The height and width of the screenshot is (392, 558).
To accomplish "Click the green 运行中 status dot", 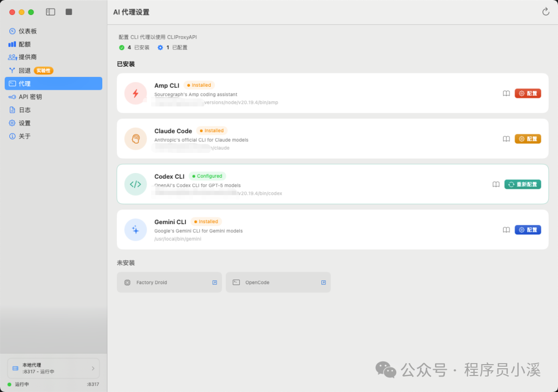I will pyautogui.click(x=10, y=385).
